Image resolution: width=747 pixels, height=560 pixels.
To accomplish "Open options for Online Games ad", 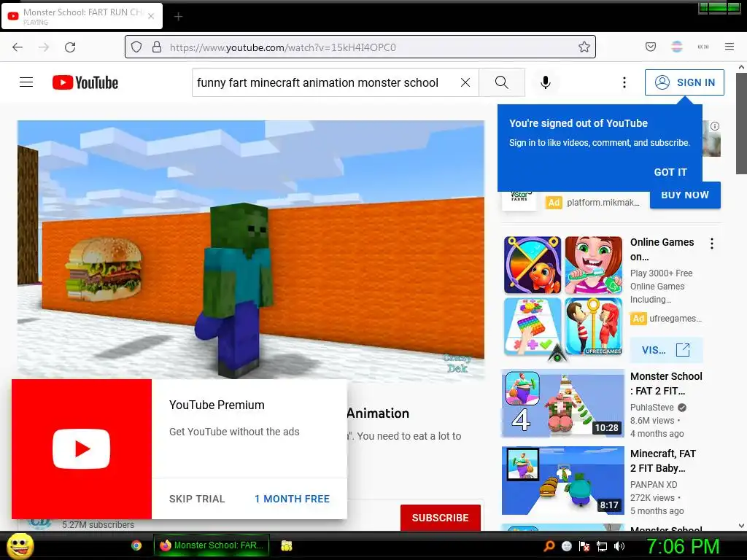I will (712, 244).
